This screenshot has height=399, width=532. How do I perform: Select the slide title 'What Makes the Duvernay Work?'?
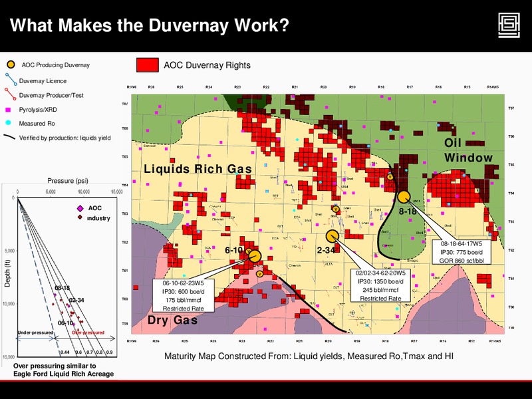149,25
